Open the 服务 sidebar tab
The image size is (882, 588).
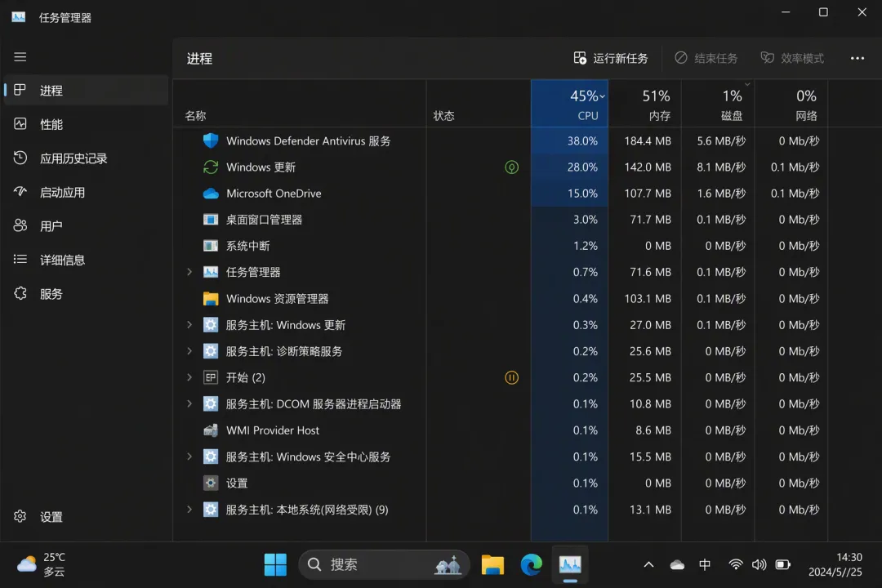(86, 293)
